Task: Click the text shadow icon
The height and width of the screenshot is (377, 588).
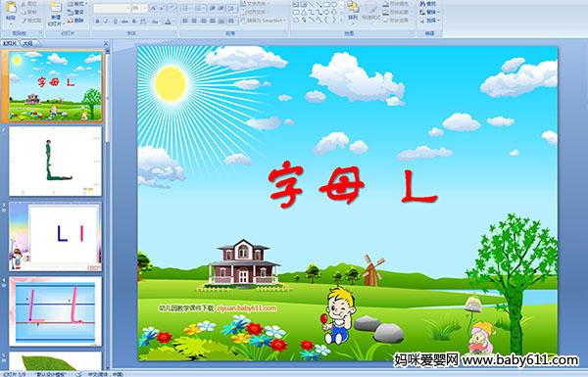Action: 133,22
